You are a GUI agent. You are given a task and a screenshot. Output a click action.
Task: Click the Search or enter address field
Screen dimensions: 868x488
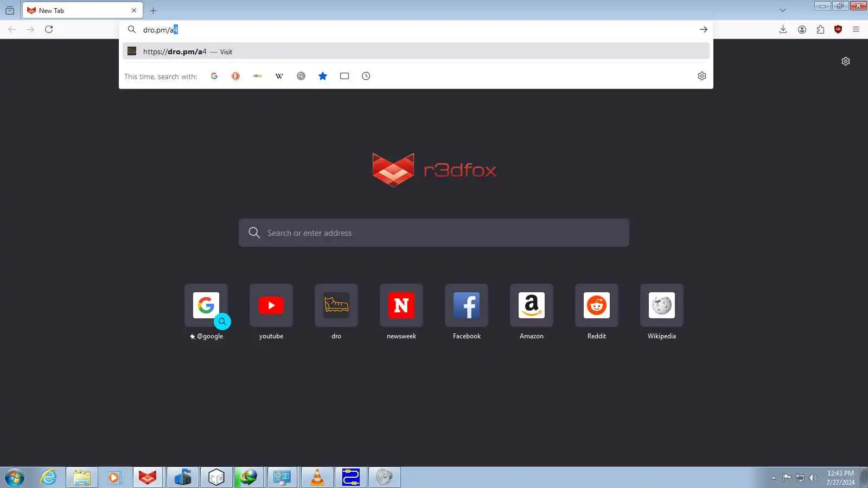pos(434,233)
